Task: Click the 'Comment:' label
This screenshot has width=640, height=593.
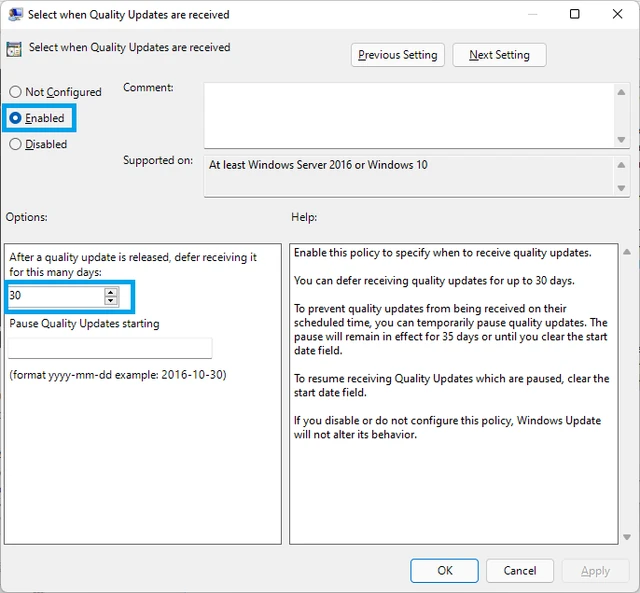Action: pyautogui.click(x=148, y=87)
